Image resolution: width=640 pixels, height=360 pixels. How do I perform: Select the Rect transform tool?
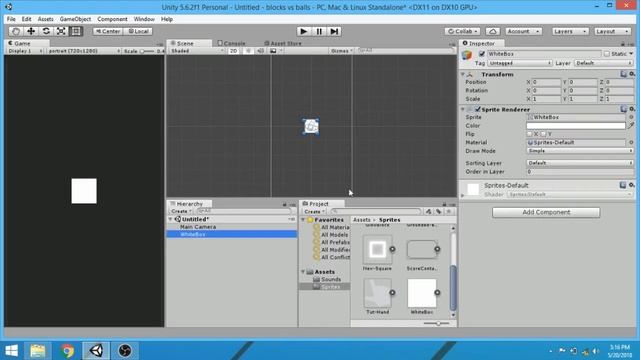[x=76, y=31]
